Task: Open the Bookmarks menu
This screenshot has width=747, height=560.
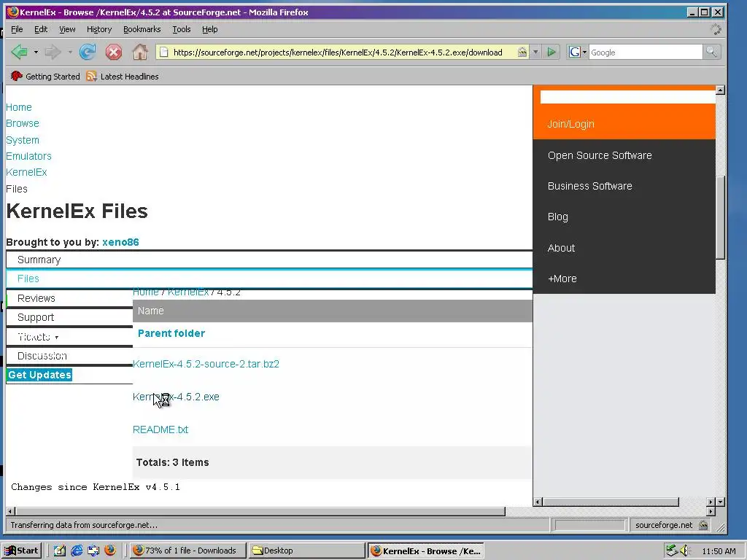Action: [142, 29]
